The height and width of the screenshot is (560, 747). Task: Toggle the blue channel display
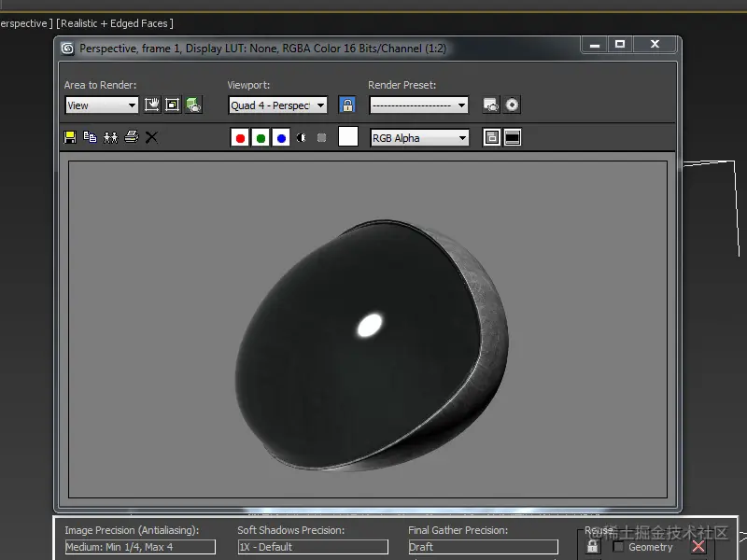click(281, 137)
